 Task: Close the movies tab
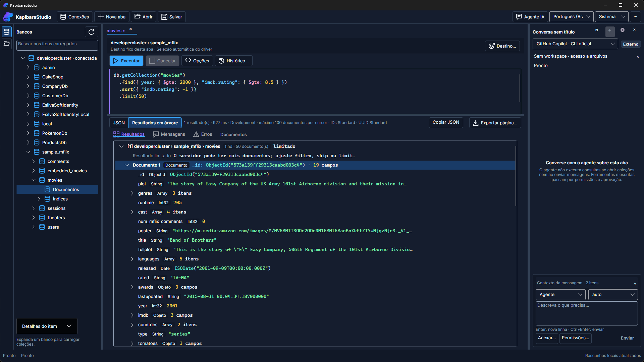click(131, 29)
